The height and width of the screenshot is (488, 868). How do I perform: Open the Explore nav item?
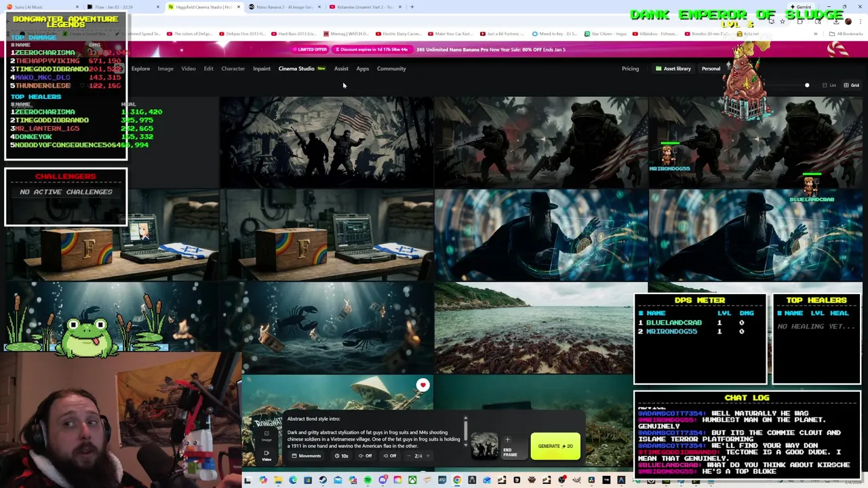[140, 68]
